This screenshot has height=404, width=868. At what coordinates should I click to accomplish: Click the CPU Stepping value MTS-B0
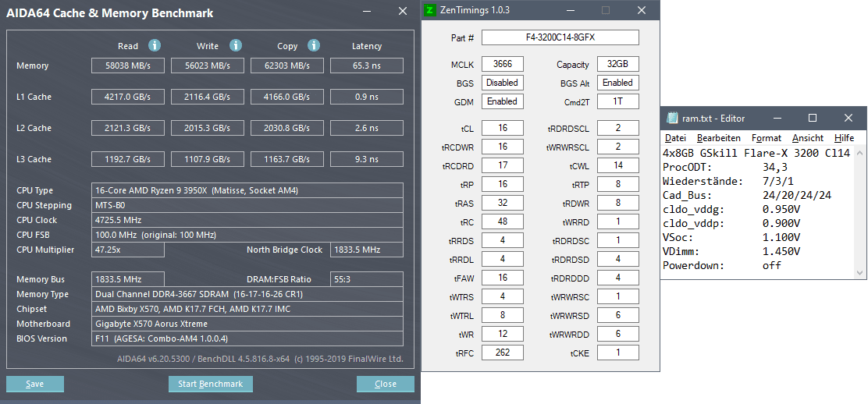[x=247, y=205]
